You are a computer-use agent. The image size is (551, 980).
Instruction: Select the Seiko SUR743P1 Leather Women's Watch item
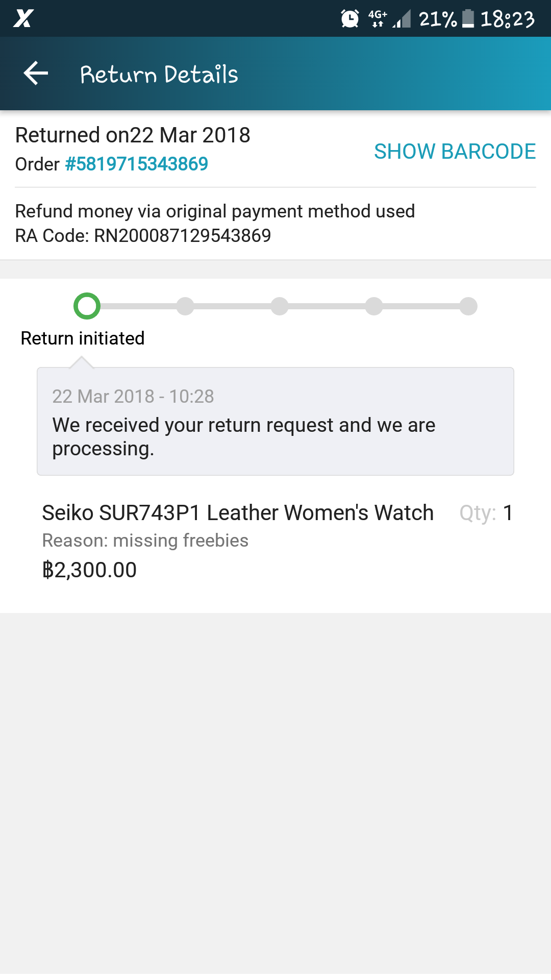pos(238,513)
